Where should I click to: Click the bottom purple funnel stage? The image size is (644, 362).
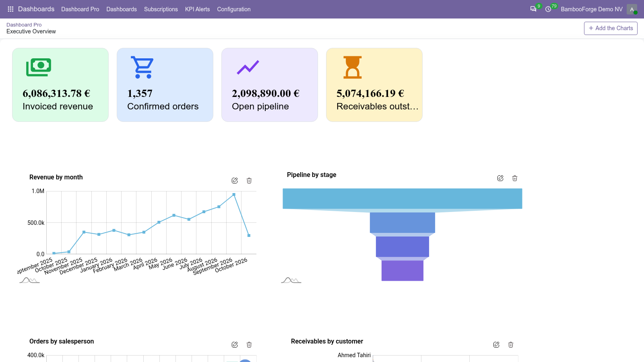coord(402,271)
